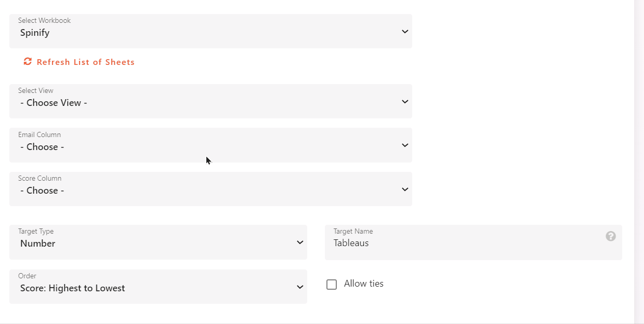Open the Target Type dropdown set to Number
This screenshot has height=324, width=644.
(156, 242)
